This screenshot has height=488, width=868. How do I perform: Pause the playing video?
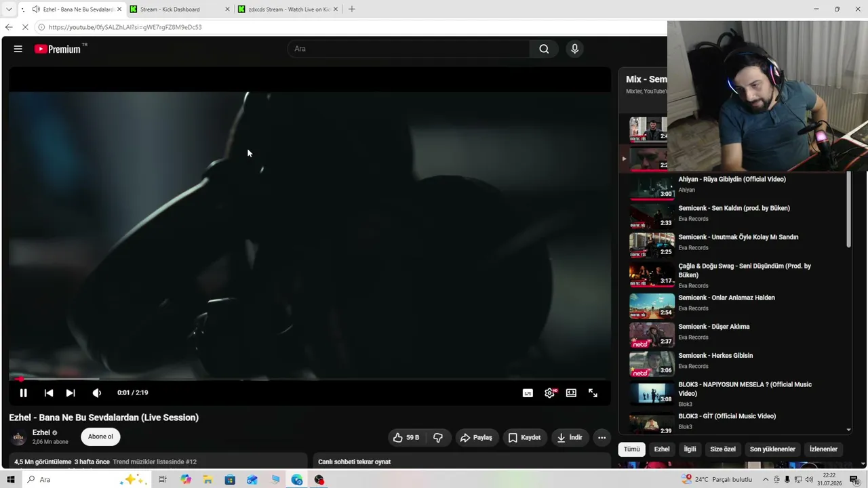coord(23,393)
